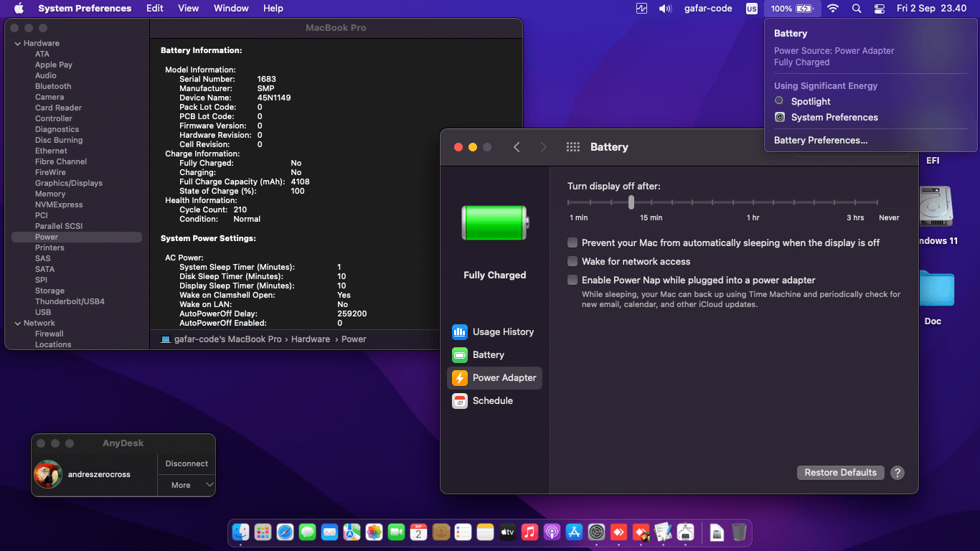Open the App Store dock icon
This screenshot has height=551, width=980.
click(x=574, y=532)
